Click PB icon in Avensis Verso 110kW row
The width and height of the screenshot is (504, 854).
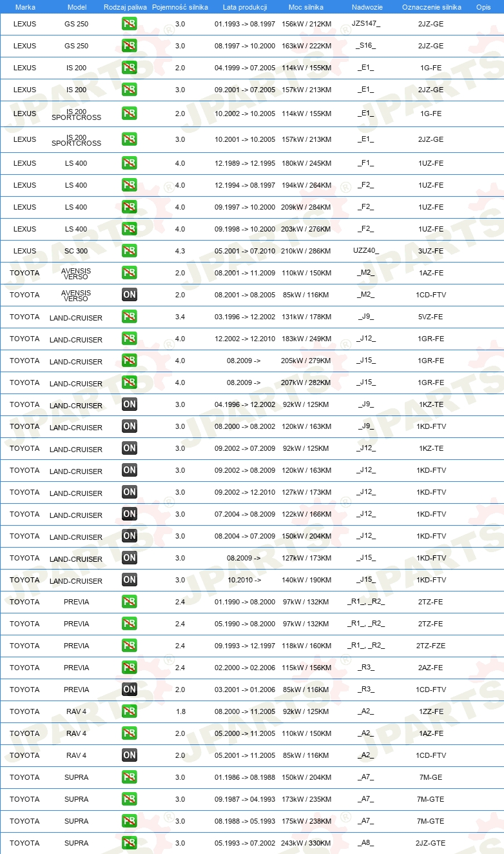[130, 273]
